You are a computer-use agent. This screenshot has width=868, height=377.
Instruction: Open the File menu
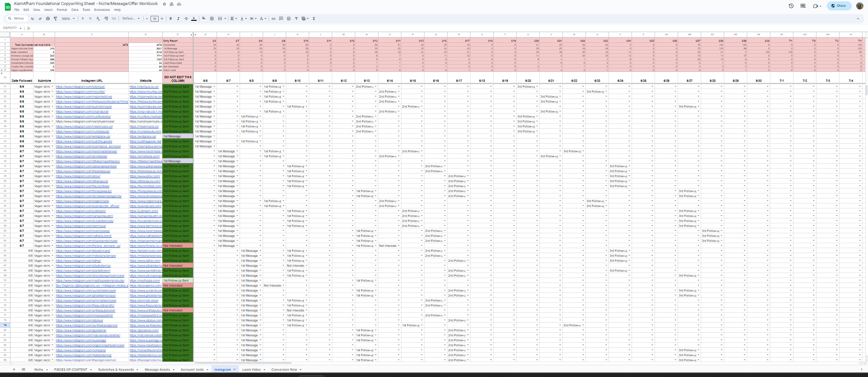pyautogui.click(x=17, y=9)
